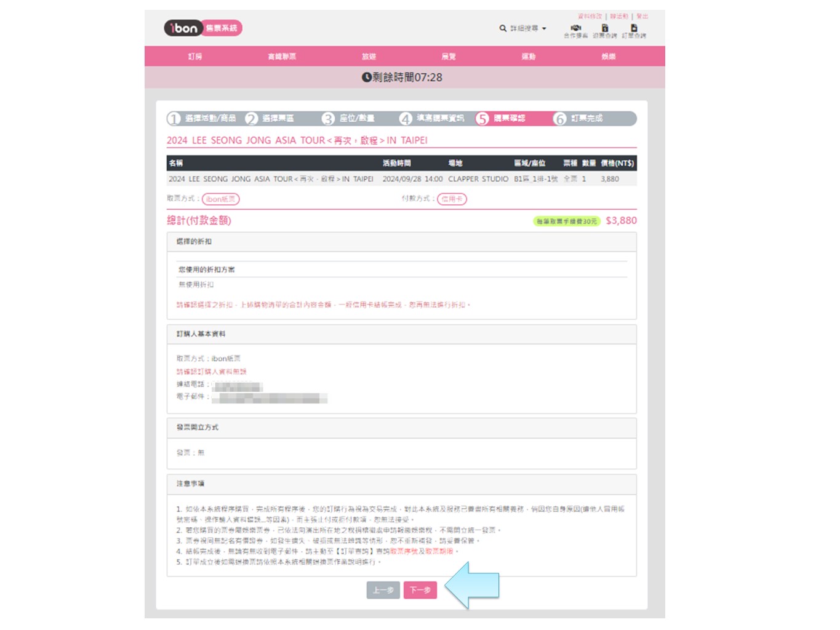The width and height of the screenshot is (840, 630).
Task: Click the pink event title heading IN TAIPEI
Action: click(x=297, y=140)
